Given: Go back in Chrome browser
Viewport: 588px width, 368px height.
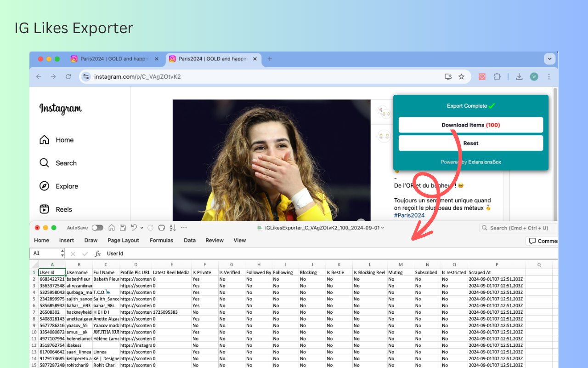Looking at the screenshot, I should (39, 77).
